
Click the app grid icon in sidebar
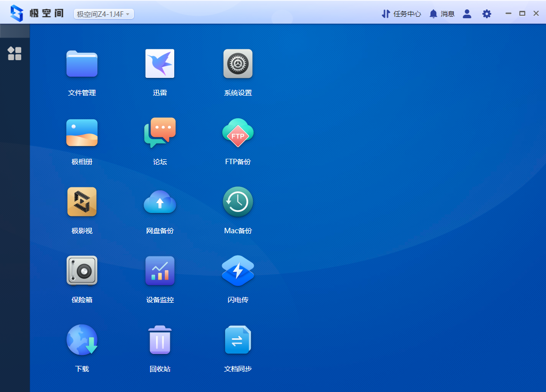click(15, 54)
